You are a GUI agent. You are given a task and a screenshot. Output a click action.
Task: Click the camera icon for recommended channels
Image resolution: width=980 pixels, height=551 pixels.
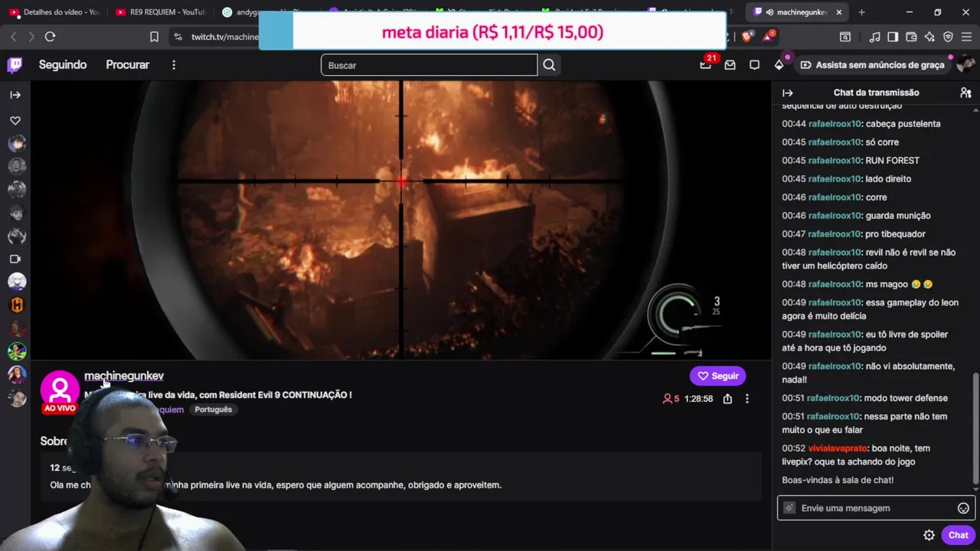click(15, 259)
